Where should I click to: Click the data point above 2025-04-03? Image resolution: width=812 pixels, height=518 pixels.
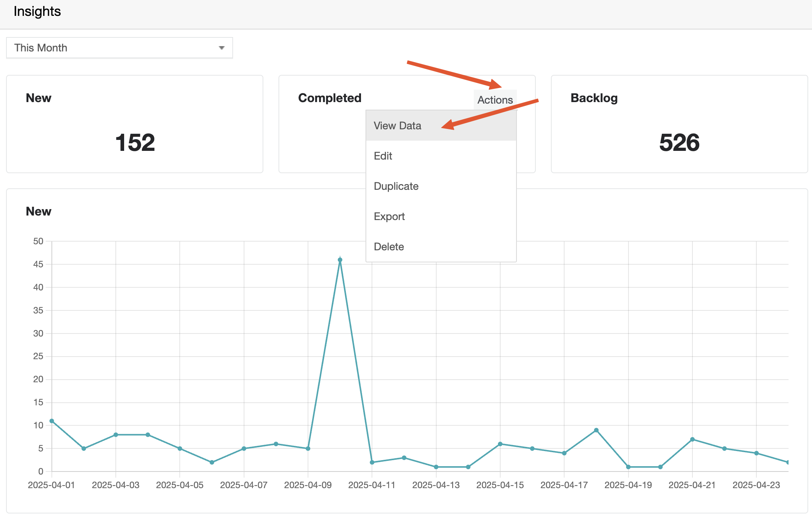(x=116, y=435)
